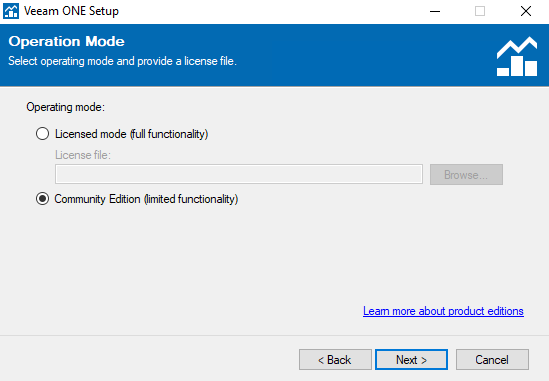The image size is (549, 381).
Task: Click 'Select operating mode and provide a license file.' text
Action: click(123, 61)
